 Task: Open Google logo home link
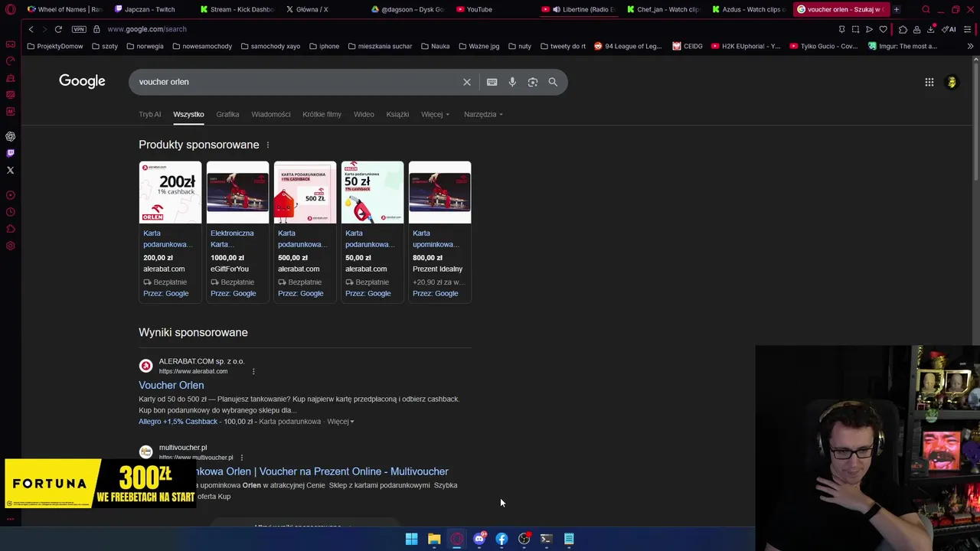pyautogui.click(x=82, y=81)
